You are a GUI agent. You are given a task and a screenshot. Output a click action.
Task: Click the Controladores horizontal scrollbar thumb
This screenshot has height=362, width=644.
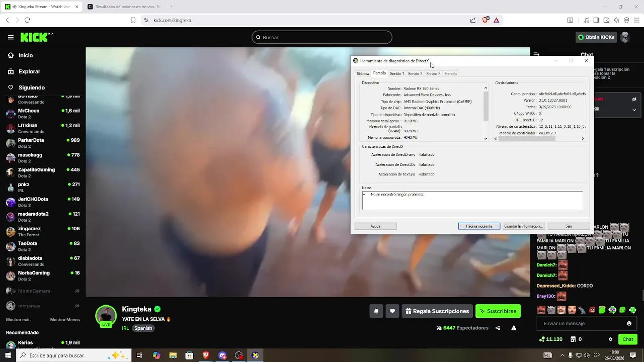click(x=527, y=139)
